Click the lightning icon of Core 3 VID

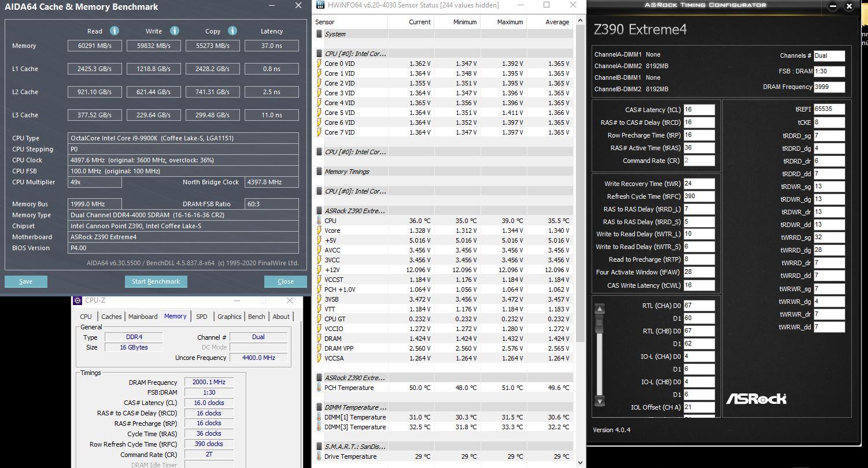click(319, 93)
